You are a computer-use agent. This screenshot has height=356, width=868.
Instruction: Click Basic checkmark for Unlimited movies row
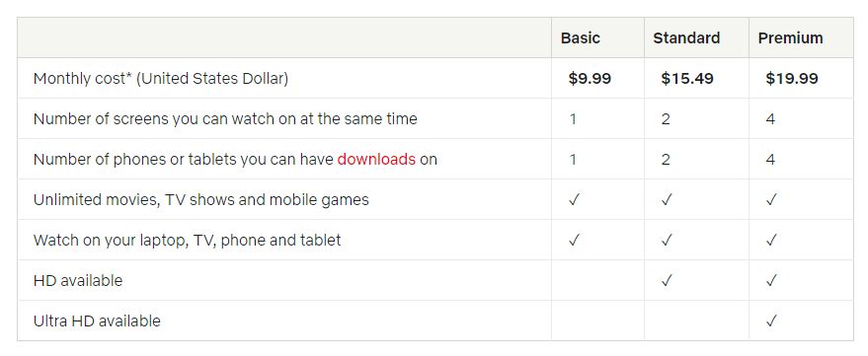click(x=574, y=199)
